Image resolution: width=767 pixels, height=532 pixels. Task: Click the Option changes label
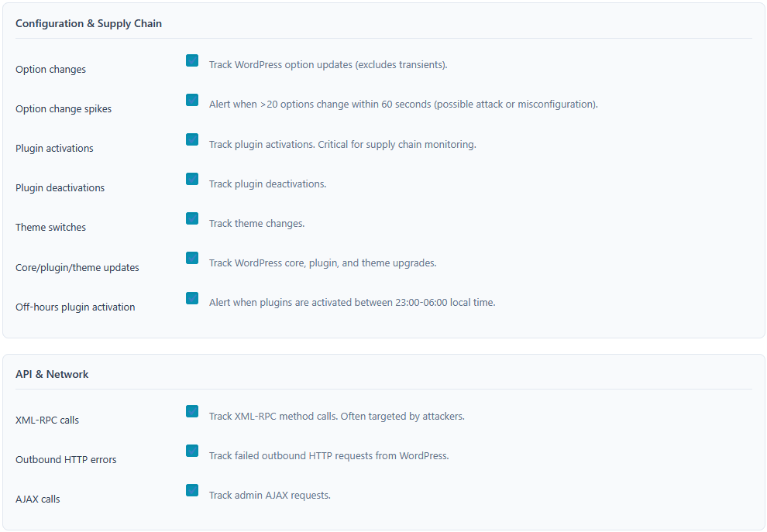50,69
